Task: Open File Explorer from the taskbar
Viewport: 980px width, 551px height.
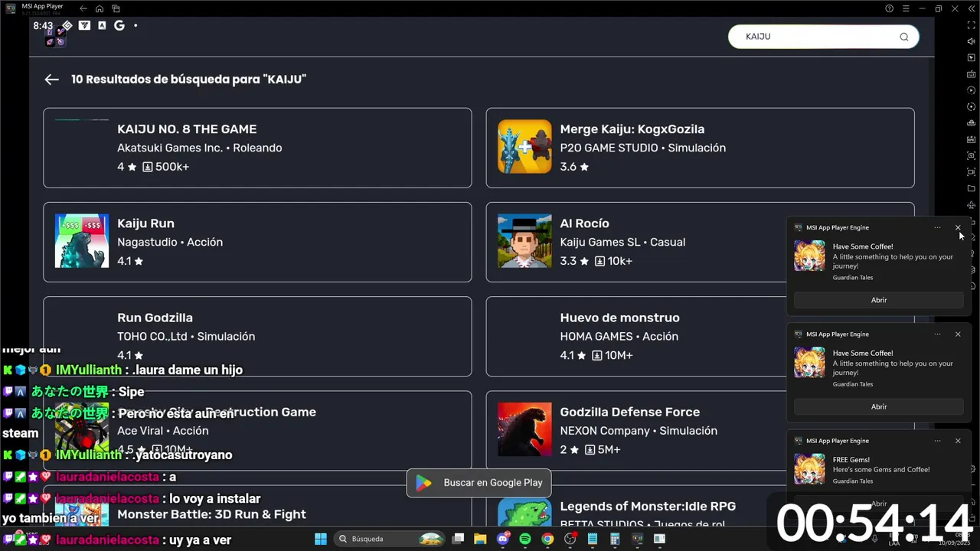Action: [480, 539]
